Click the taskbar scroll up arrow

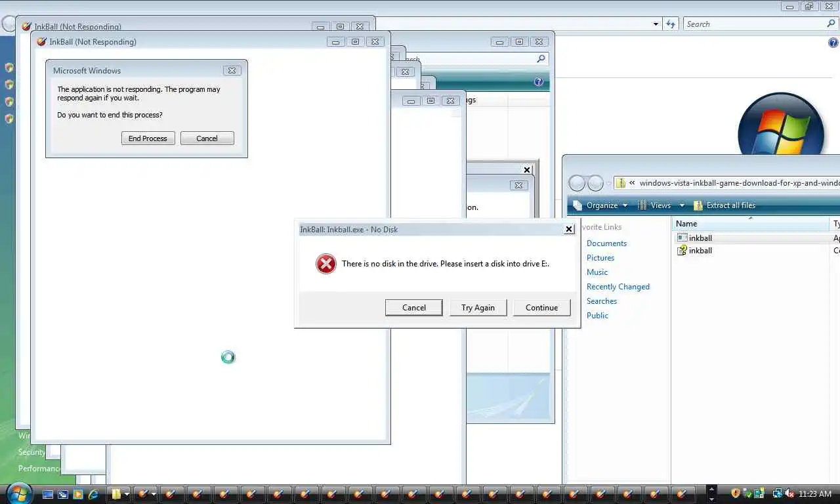(x=711, y=490)
